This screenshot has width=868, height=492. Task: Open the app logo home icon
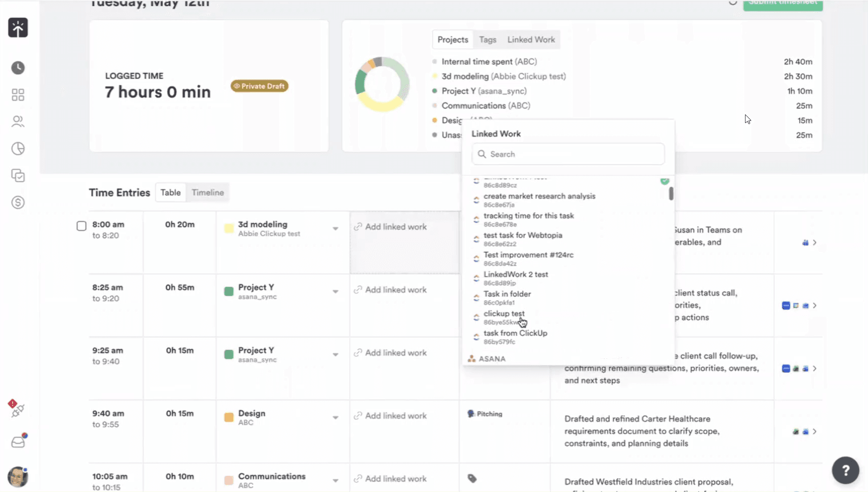pos(18,28)
